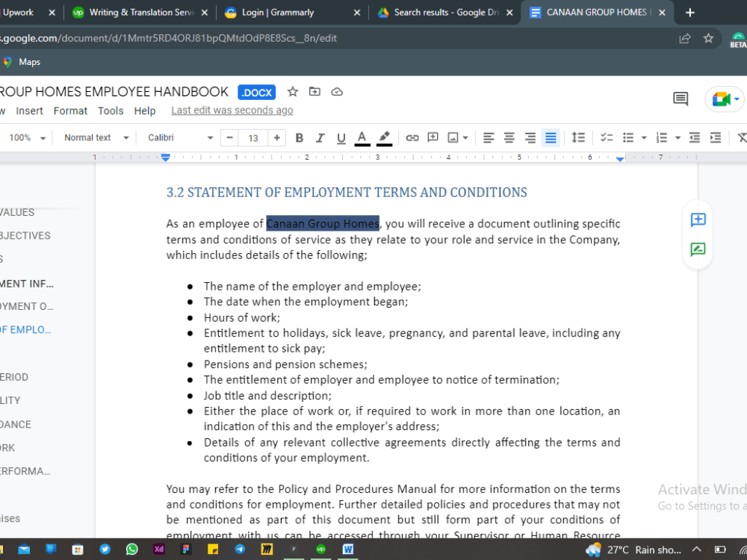Screen dimensions: 747x560
Task: Toggle justify alignment
Action: [551, 138]
